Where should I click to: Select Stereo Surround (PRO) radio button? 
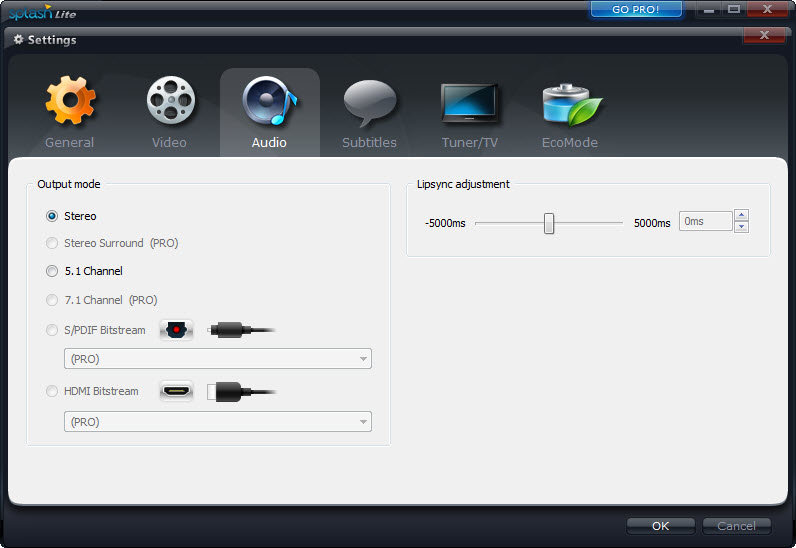click(52, 243)
